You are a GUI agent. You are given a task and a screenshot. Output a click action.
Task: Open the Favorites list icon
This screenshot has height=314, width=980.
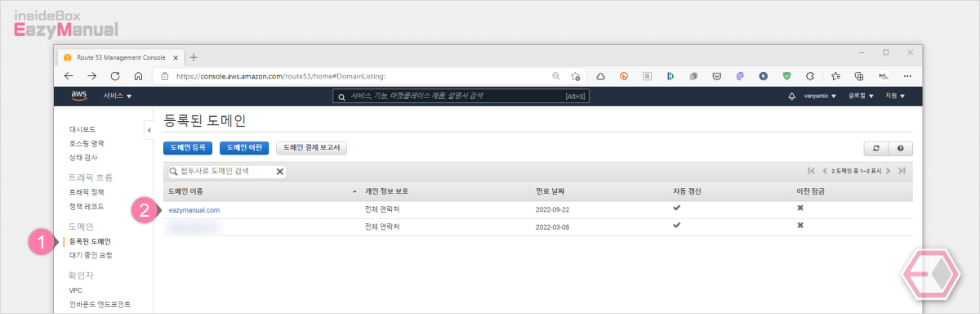click(x=835, y=75)
